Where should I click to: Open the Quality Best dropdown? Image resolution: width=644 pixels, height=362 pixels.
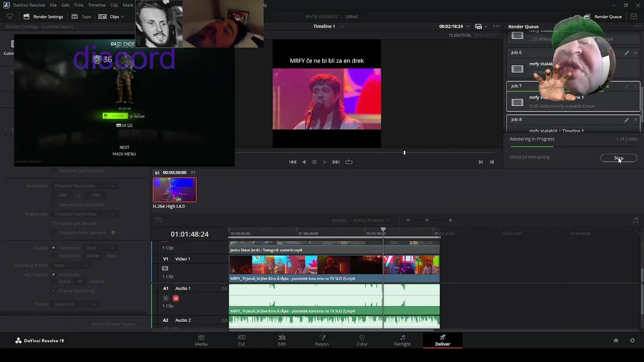(x=100, y=248)
